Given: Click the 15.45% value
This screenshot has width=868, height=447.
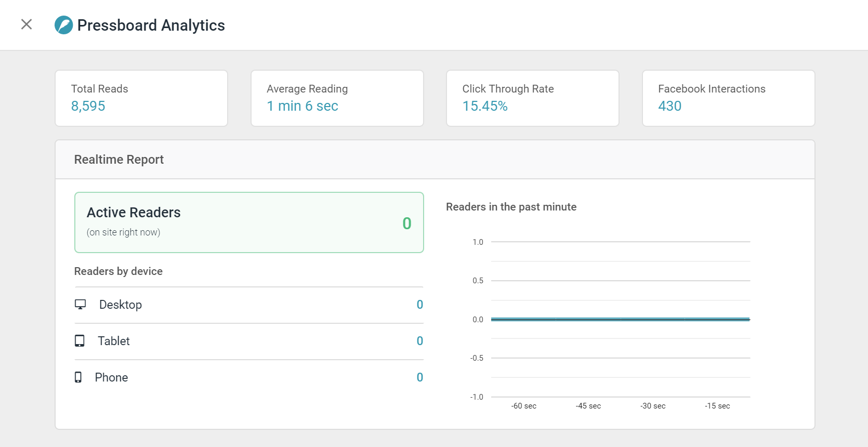Looking at the screenshot, I should 485,106.
